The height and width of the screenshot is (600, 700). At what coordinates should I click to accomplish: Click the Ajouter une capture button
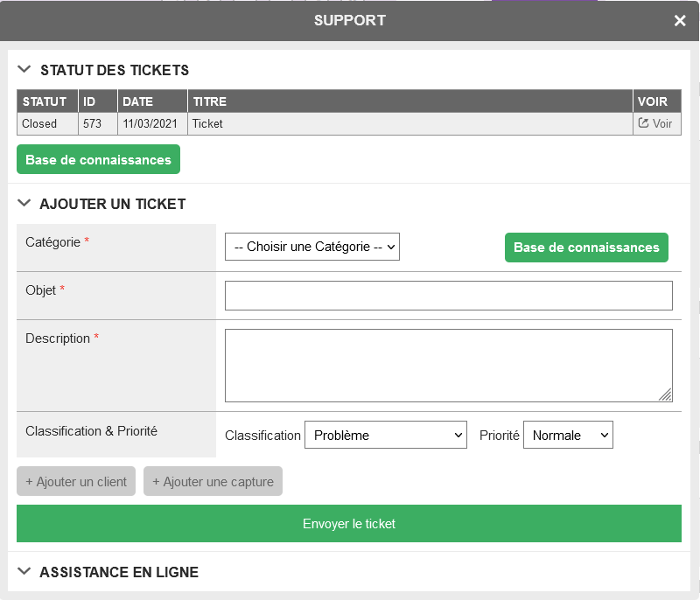[213, 481]
